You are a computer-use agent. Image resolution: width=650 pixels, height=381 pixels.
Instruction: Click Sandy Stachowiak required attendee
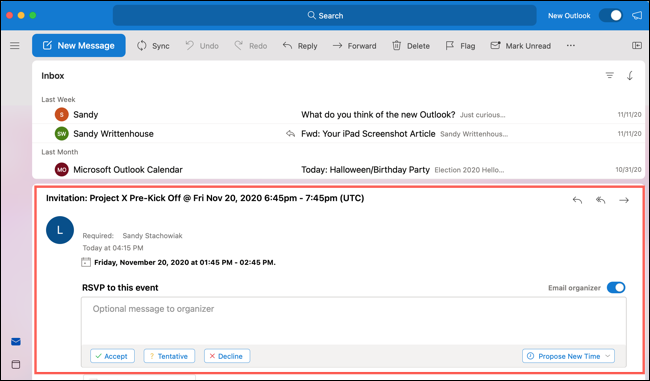(152, 235)
